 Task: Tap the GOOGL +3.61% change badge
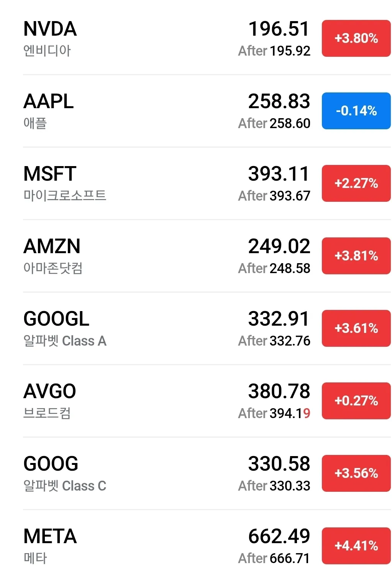click(356, 328)
